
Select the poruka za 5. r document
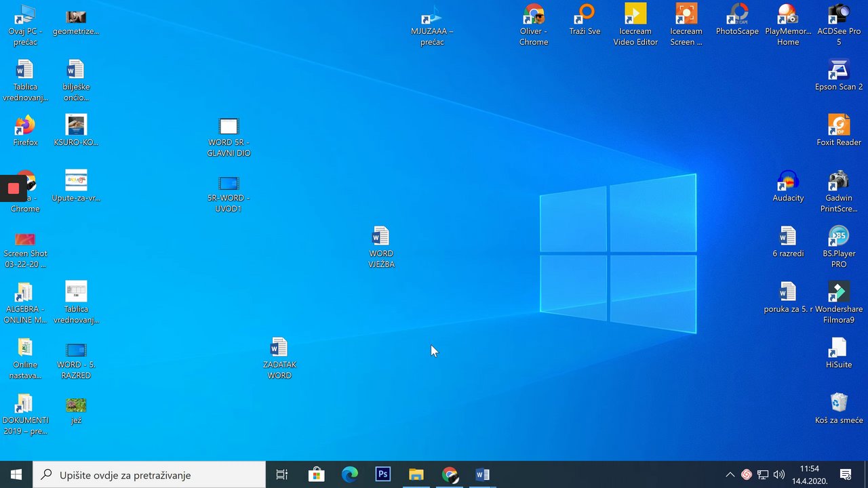[788, 292]
